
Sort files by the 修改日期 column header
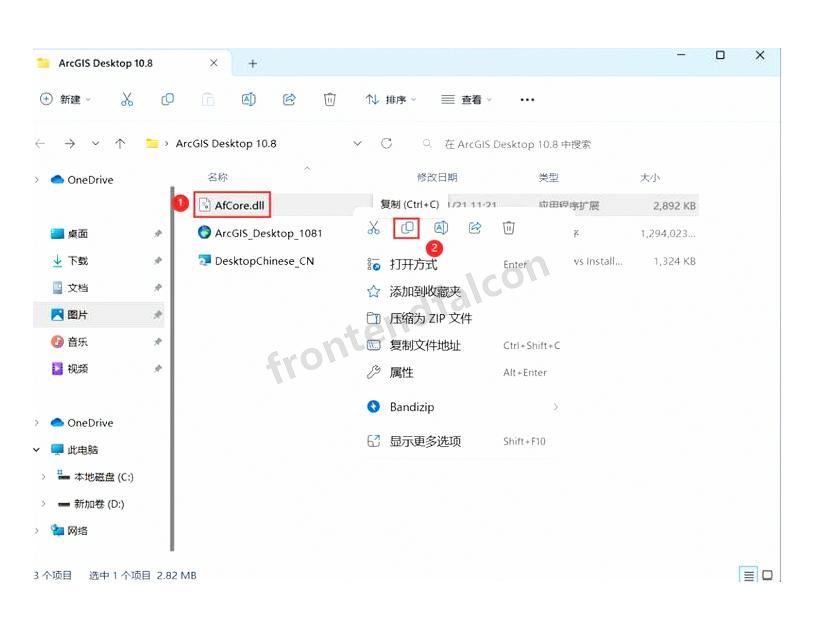coord(437,177)
